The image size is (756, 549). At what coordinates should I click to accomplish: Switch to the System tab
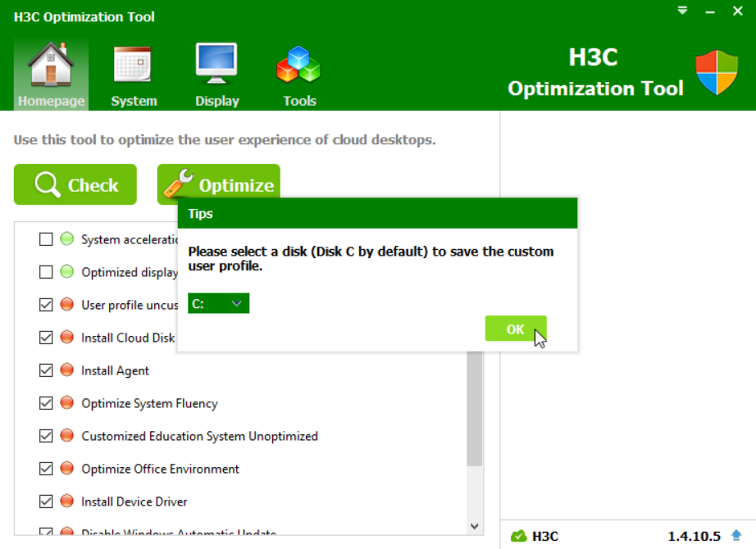click(x=134, y=75)
